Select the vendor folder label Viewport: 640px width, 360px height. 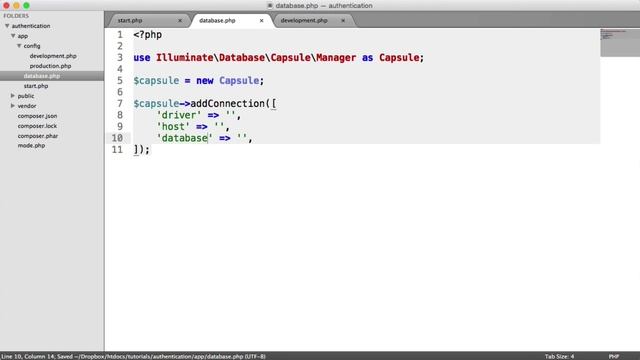click(27, 106)
